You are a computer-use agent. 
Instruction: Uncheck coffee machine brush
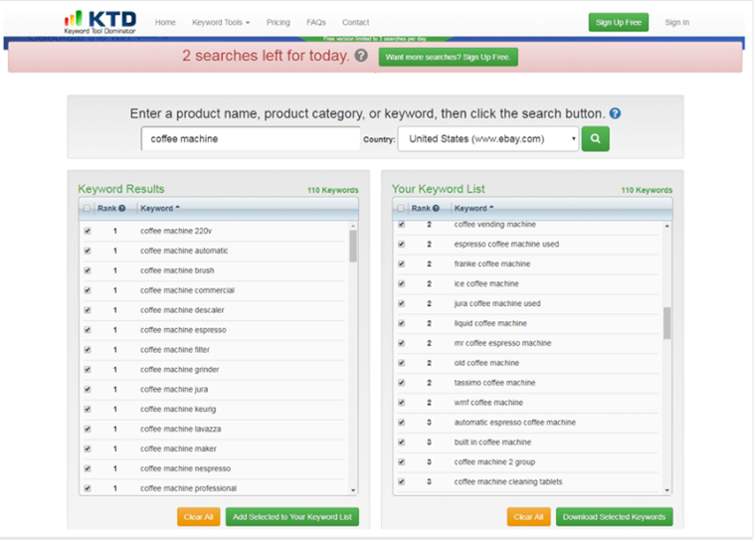(x=88, y=270)
